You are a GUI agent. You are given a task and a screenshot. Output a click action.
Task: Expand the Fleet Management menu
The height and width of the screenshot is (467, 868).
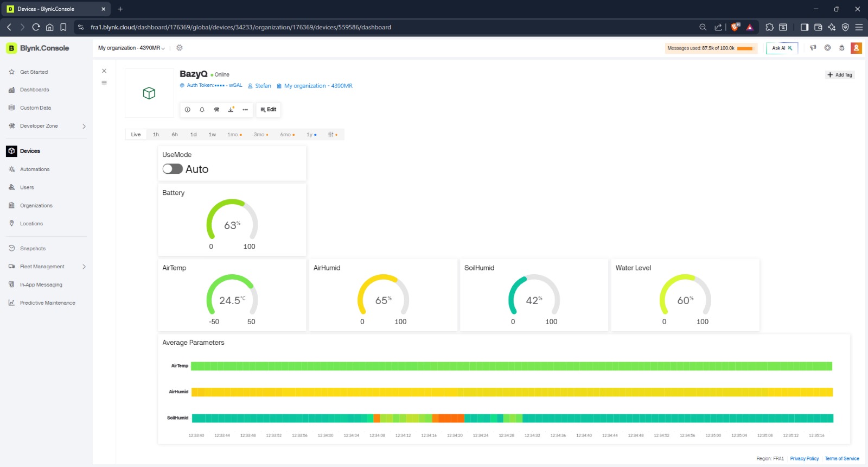click(47, 267)
